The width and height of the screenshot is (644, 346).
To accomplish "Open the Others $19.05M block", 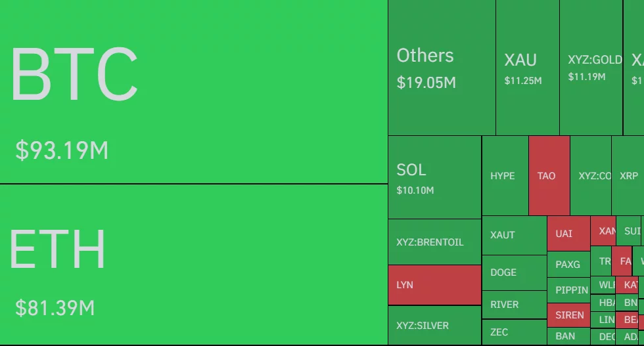I will tap(442, 68).
